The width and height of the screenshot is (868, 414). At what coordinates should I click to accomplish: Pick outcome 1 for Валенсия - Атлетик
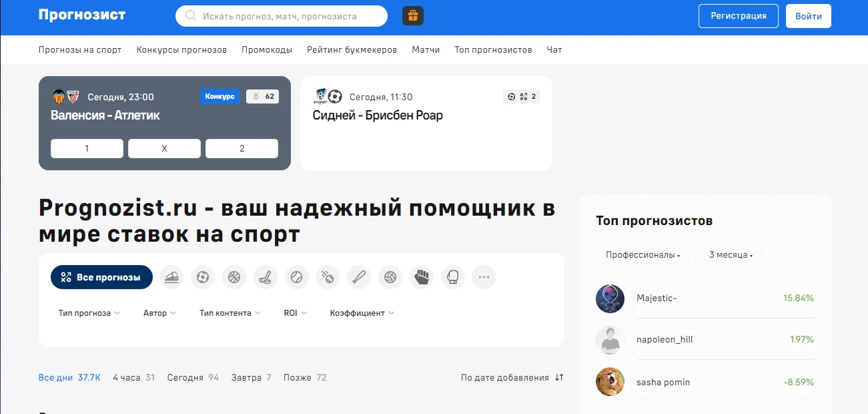click(x=87, y=149)
